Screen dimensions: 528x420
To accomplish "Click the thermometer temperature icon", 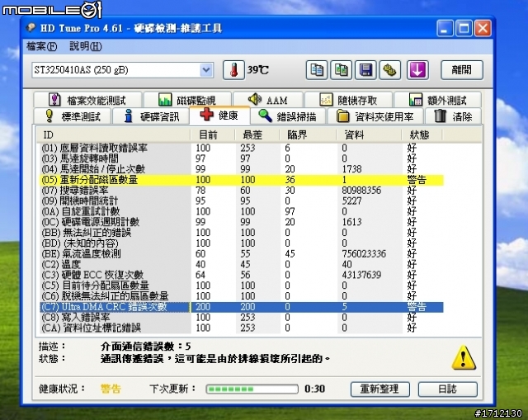I will (233, 70).
